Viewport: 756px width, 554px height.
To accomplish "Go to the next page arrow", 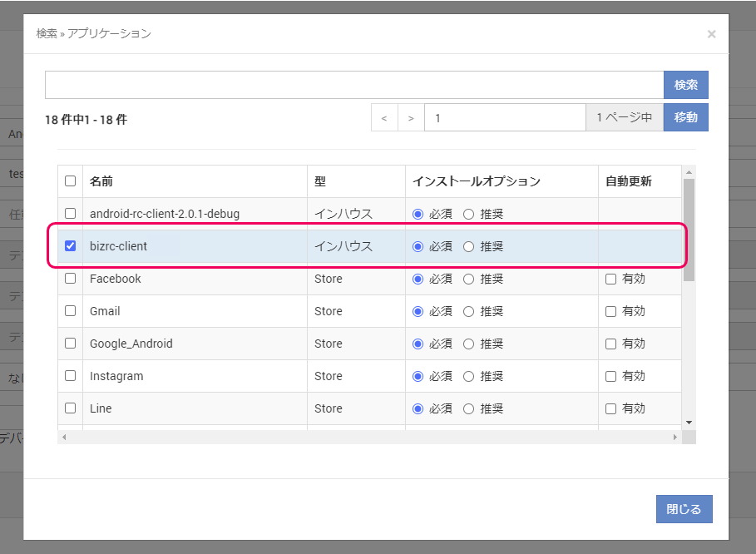I will click(x=411, y=118).
